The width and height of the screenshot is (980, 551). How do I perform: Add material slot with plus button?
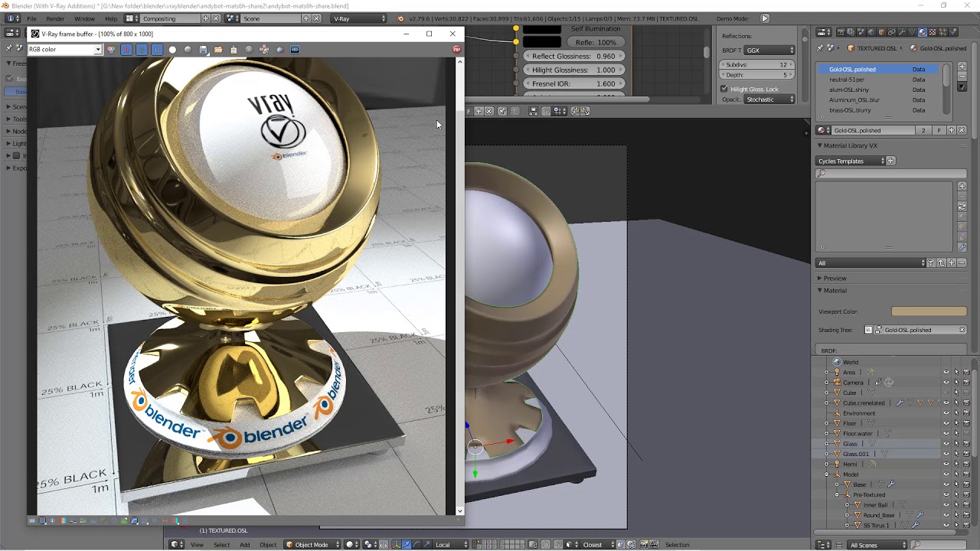tap(962, 67)
